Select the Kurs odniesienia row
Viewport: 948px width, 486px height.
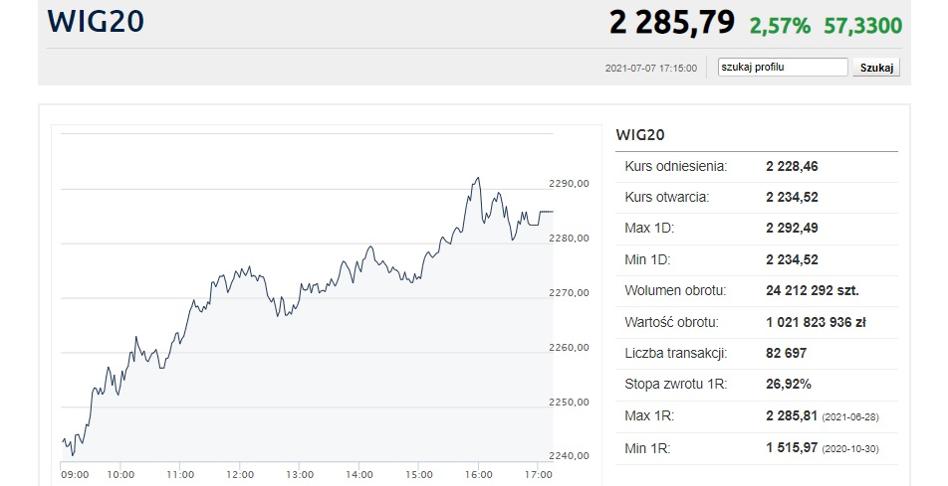pyautogui.click(x=756, y=166)
